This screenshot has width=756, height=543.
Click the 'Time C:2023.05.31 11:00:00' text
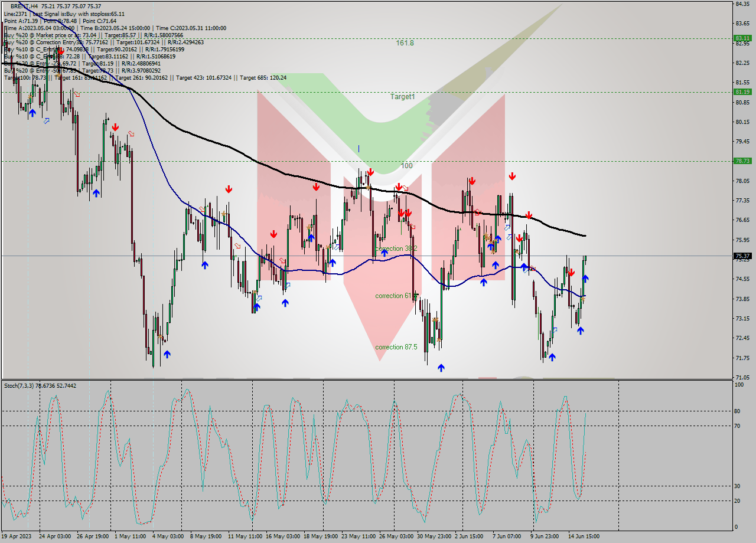click(x=191, y=28)
